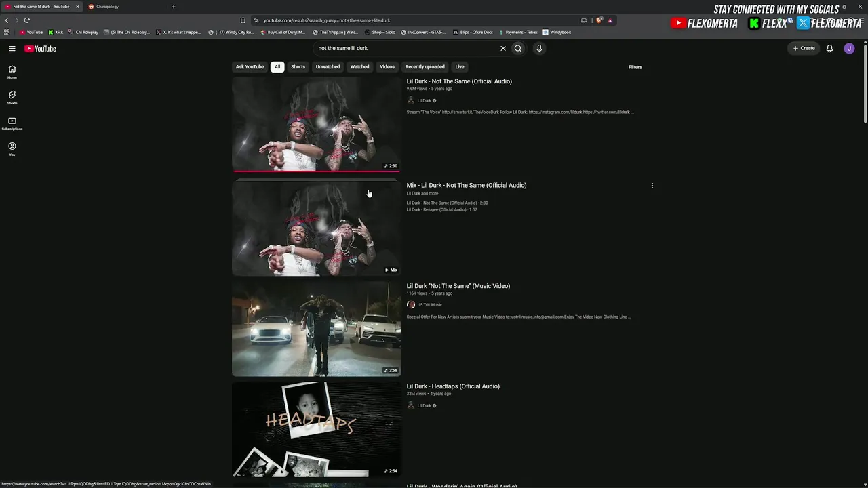
Task: Reload the YouTube results page
Action: 27,20
